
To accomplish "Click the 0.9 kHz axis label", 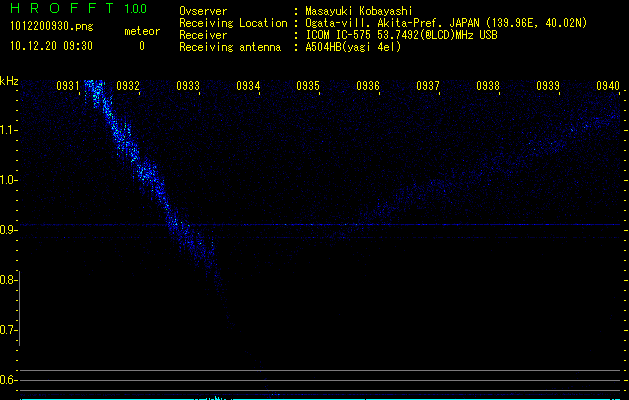I will point(8,230).
